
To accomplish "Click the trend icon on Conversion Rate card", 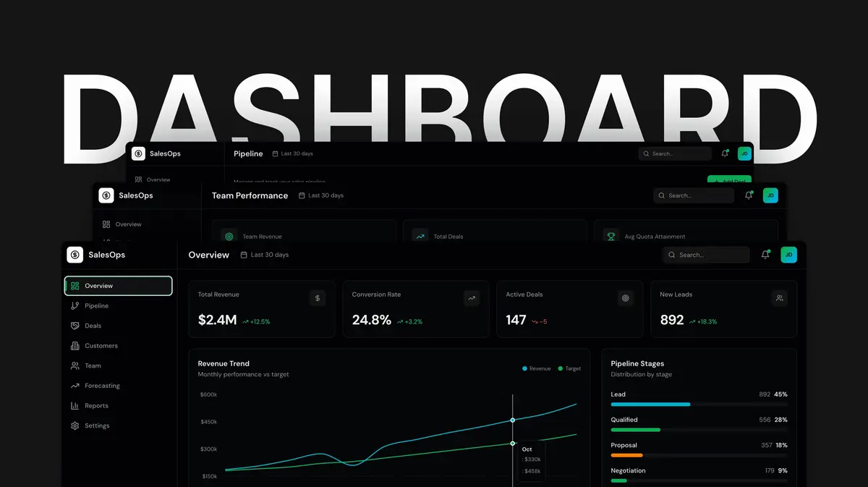I will (x=472, y=297).
